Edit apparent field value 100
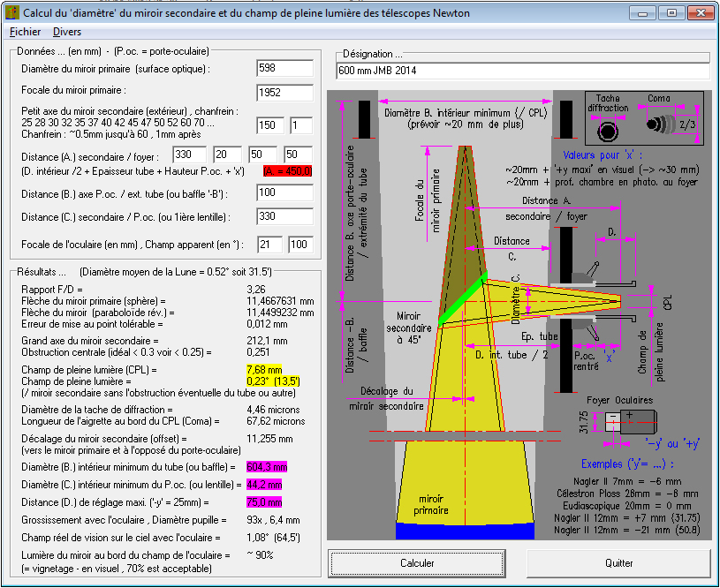720x588 pixels. point(300,245)
